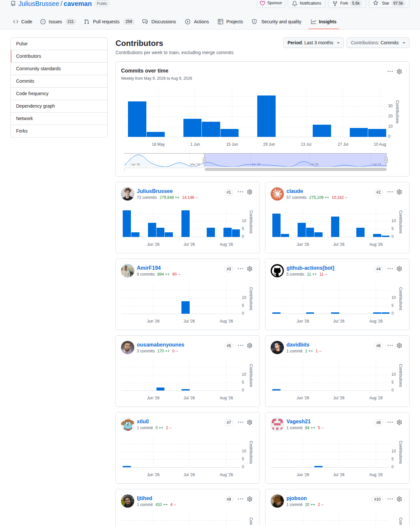Open the Security and quality tab

coord(277,22)
